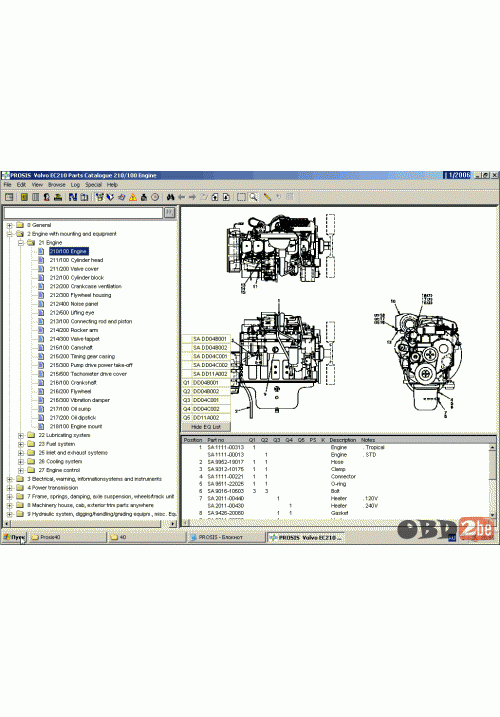Click the tree search input field
The width and height of the screenshot is (500, 717).
click(x=83, y=213)
